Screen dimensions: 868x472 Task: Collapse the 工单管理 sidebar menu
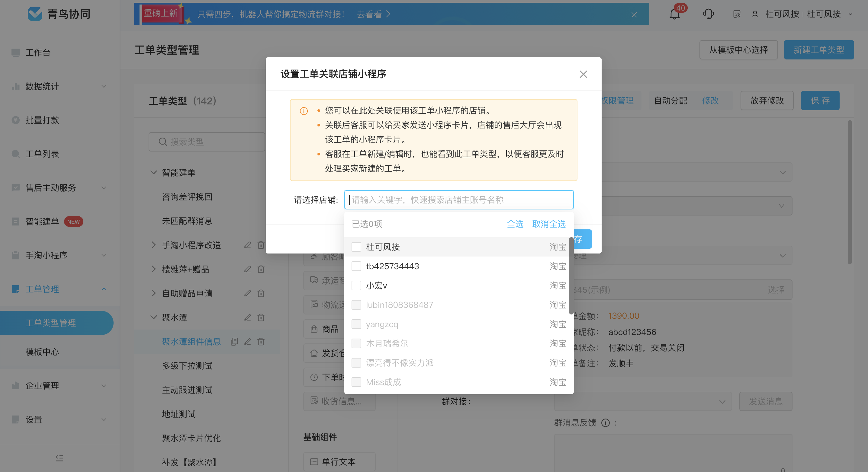pyautogui.click(x=104, y=289)
